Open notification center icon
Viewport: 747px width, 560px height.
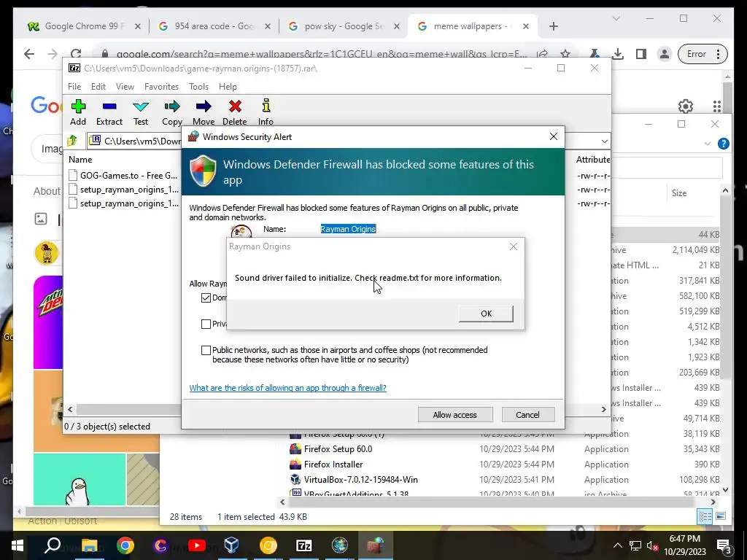(724, 545)
